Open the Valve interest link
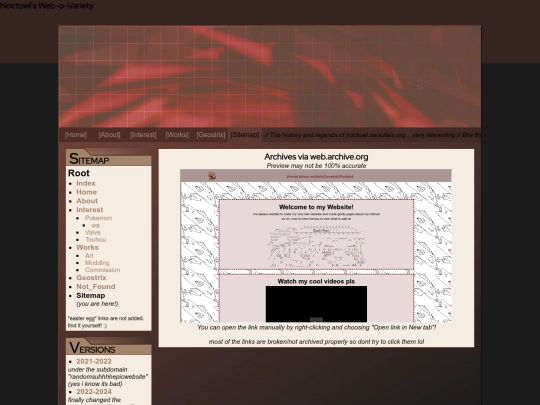540x405 pixels. tap(93, 232)
